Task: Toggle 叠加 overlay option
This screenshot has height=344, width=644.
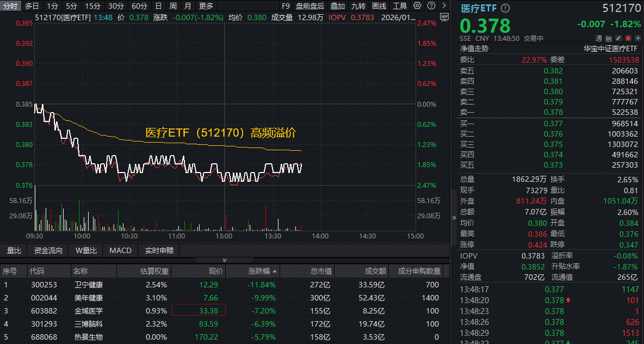Action: pos(338,6)
